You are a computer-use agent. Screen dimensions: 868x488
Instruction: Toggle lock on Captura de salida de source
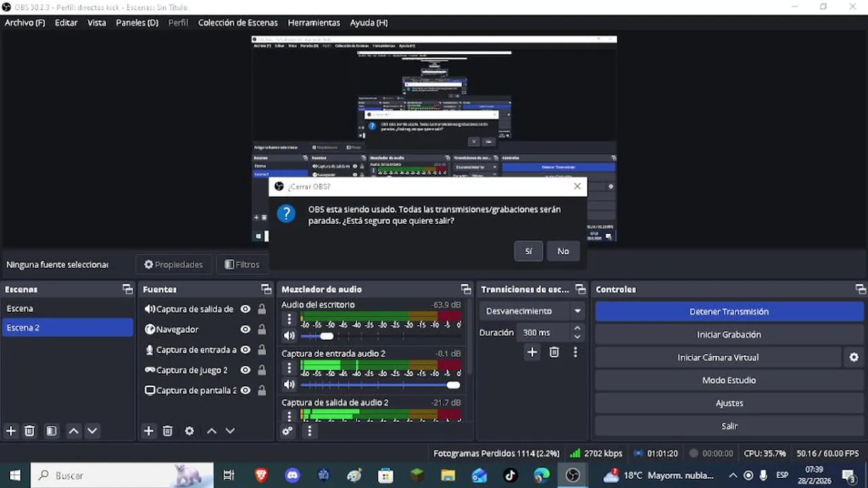coord(262,309)
